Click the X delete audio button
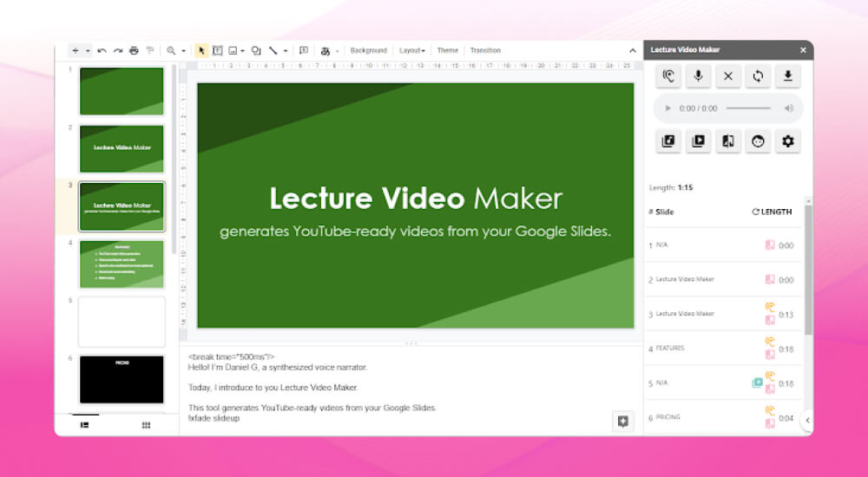Image resolution: width=868 pixels, height=477 pixels. click(x=728, y=76)
